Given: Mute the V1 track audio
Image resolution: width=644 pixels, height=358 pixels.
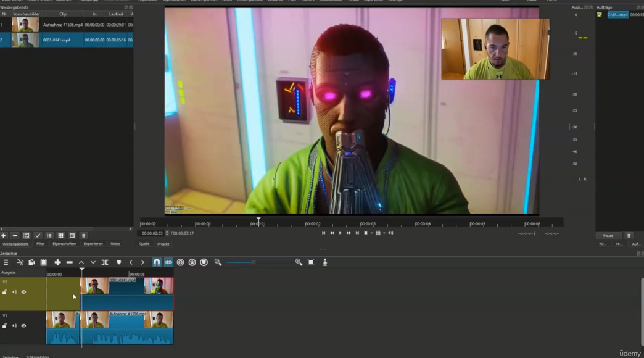Looking at the screenshot, I should pyautogui.click(x=14, y=326).
